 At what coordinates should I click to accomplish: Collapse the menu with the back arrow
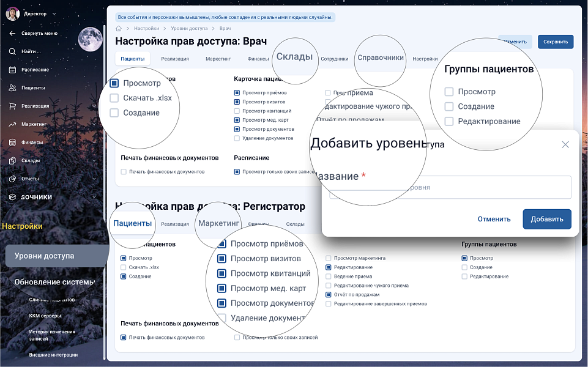12,34
